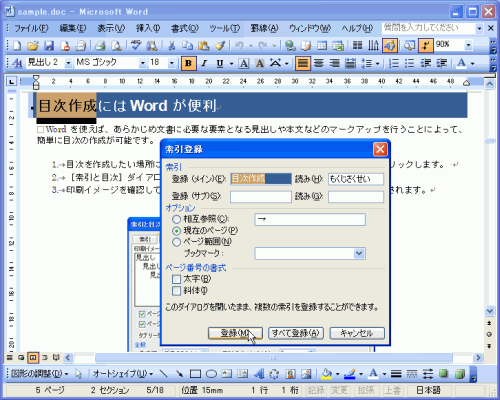Align text left button

[303, 63]
